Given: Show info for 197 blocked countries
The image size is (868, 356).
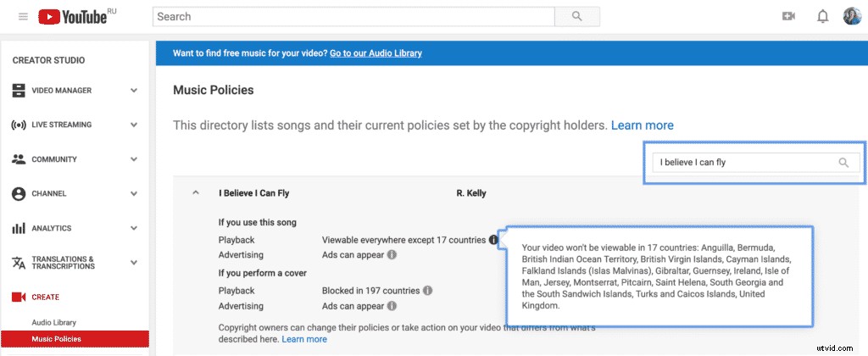Looking at the screenshot, I should coord(428,291).
